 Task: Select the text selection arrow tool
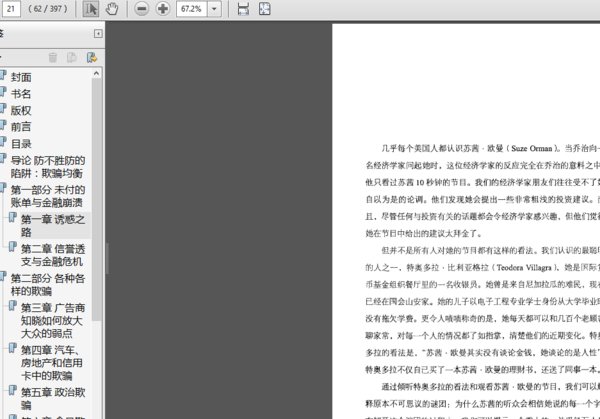pos(90,8)
